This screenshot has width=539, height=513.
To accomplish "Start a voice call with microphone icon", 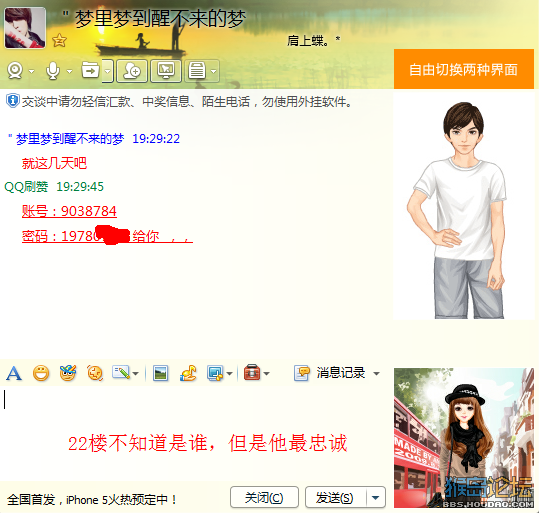I will pyautogui.click(x=53, y=71).
